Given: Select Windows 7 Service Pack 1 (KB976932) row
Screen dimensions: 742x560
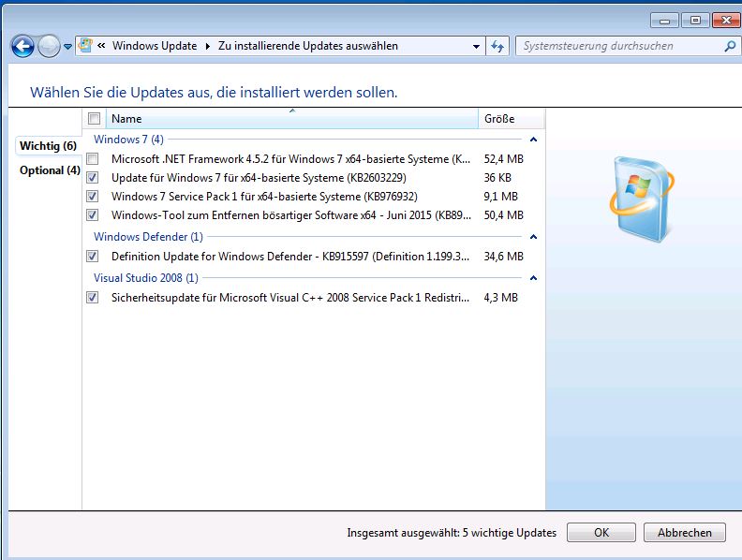Looking at the screenshot, I should pyautogui.click(x=313, y=197).
